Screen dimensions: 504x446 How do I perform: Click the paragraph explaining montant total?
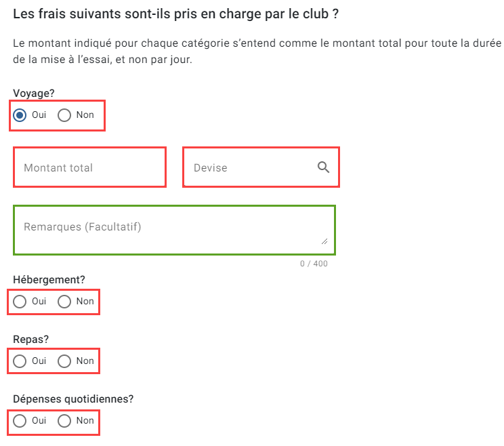[x=257, y=52]
